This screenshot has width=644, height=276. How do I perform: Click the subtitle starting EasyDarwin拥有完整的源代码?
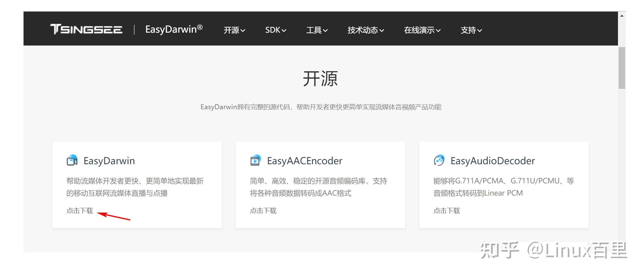321,107
